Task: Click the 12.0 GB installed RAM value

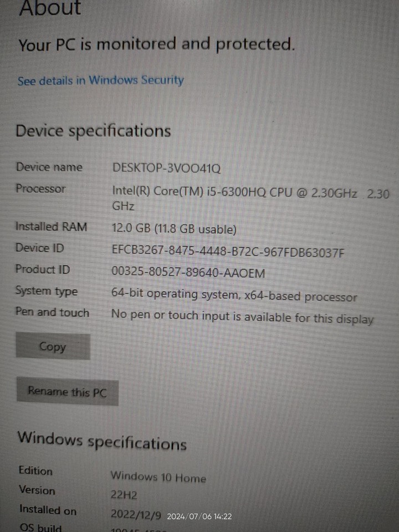Action: 174,228
